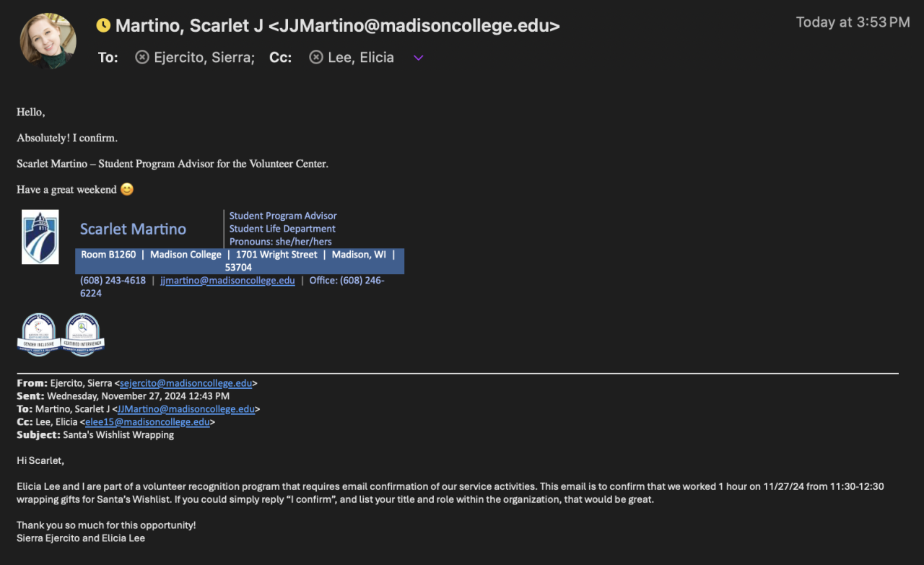The width and height of the screenshot is (924, 565).
Task: Open the elee15@madisoncollege.edu link
Action: click(147, 422)
